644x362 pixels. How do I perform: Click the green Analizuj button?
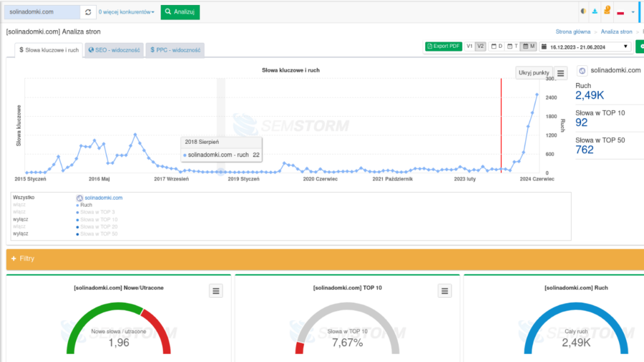180,12
